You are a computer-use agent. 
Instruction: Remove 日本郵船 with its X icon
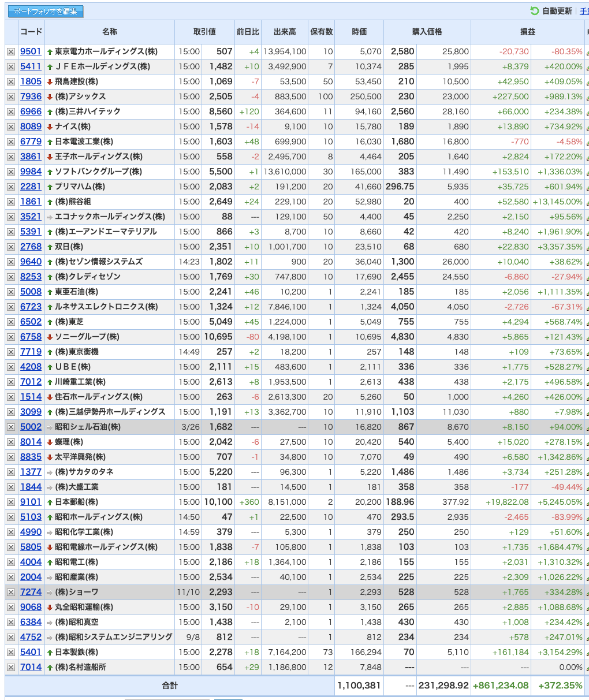(11, 502)
